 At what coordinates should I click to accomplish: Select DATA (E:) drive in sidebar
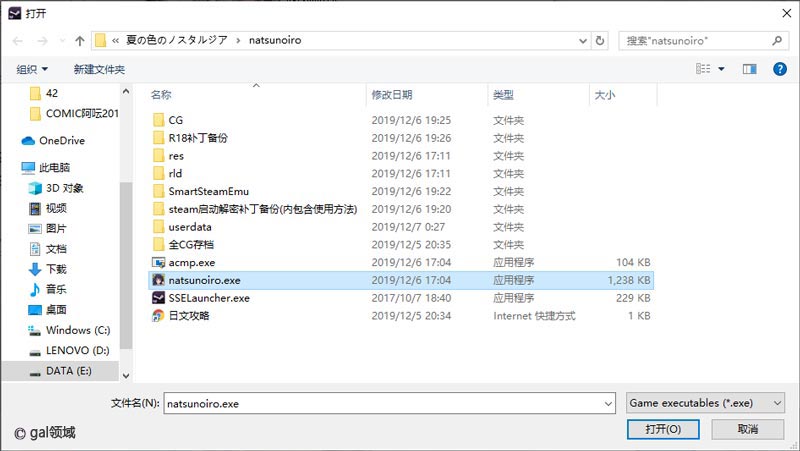(x=70, y=370)
